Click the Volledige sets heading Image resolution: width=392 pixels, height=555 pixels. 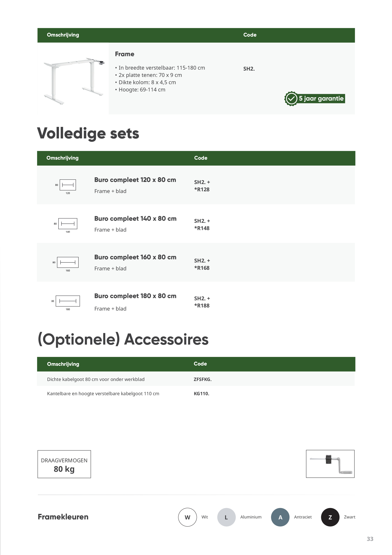click(88, 133)
